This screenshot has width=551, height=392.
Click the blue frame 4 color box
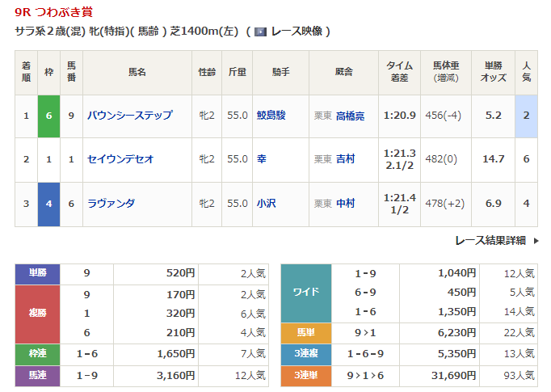[x=48, y=204]
